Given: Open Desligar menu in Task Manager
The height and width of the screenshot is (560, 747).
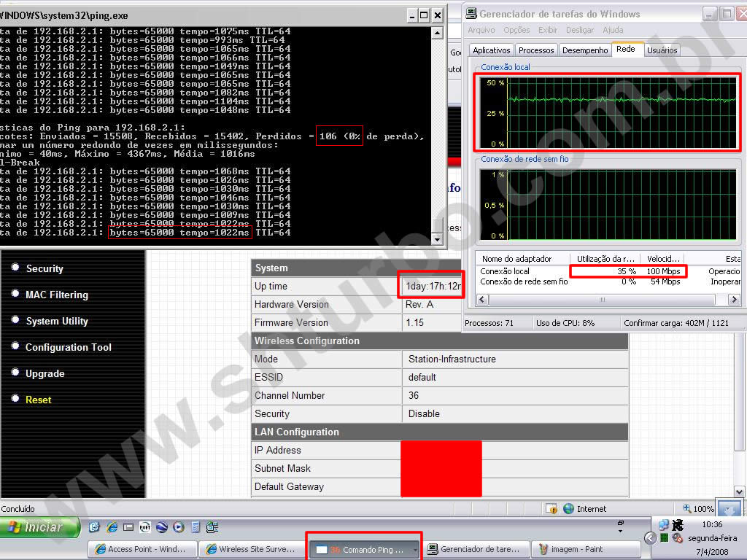Looking at the screenshot, I should (x=580, y=30).
